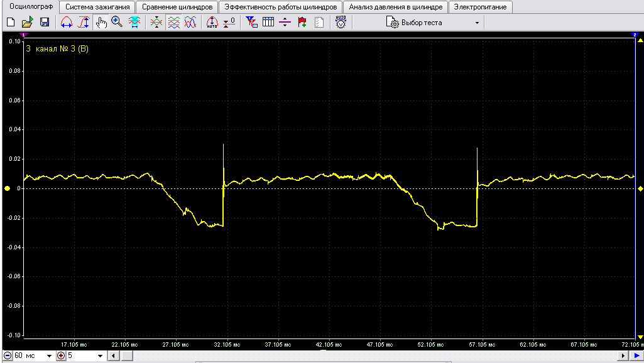Click the scrollbar left arrow button
The image size is (644, 363).
tap(113, 355)
